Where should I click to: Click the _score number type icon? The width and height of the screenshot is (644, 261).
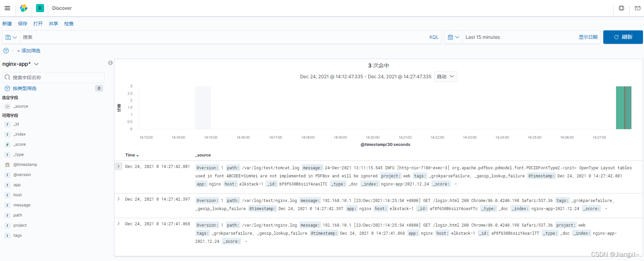tap(7, 145)
